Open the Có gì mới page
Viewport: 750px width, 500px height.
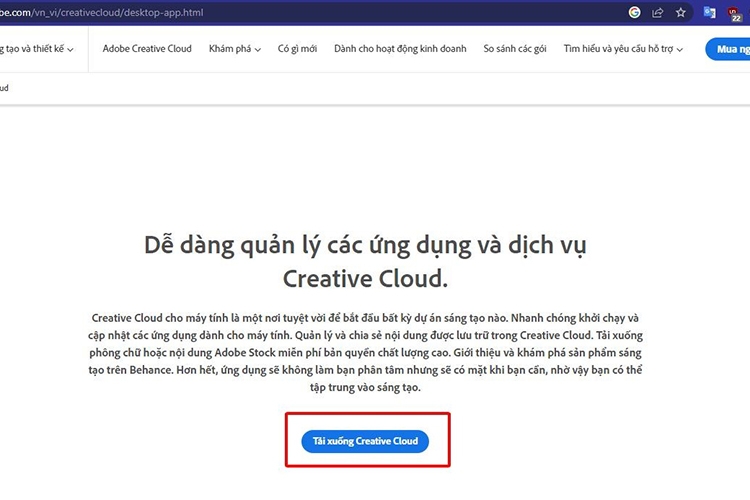click(297, 49)
